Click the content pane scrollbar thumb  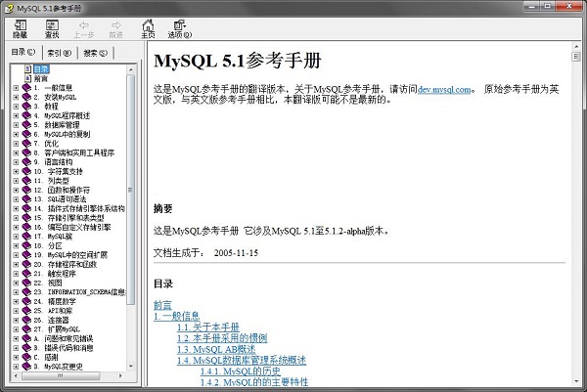576,57
